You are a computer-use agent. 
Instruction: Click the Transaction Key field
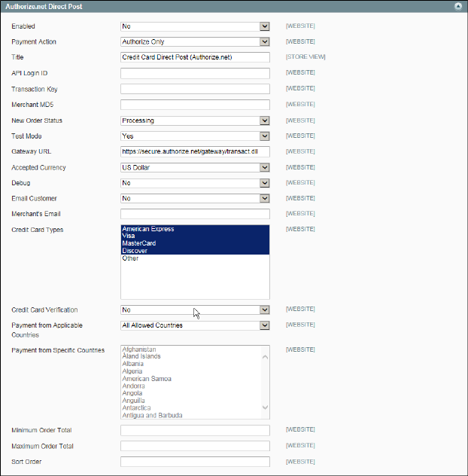pyautogui.click(x=195, y=89)
